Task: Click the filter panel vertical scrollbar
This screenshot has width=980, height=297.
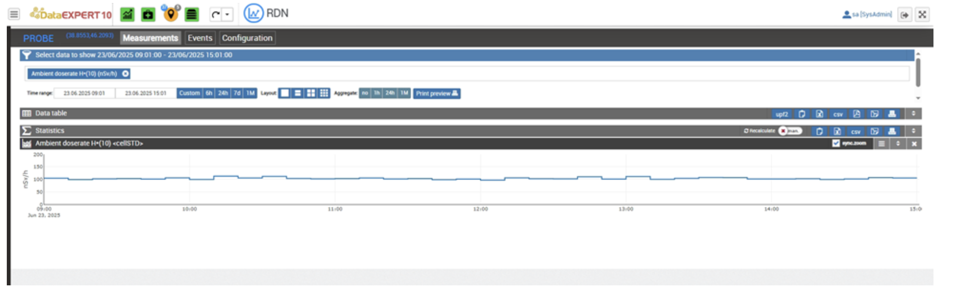Action: 917,73
